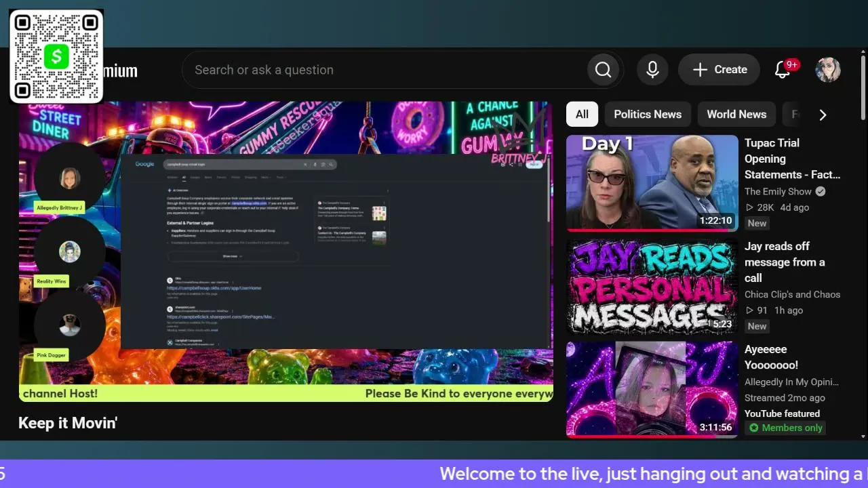Image resolution: width=868 pixels, height=488 pixels.
Task: Click the "28K 4d ago" view count
Action: (x=776, y=207)
